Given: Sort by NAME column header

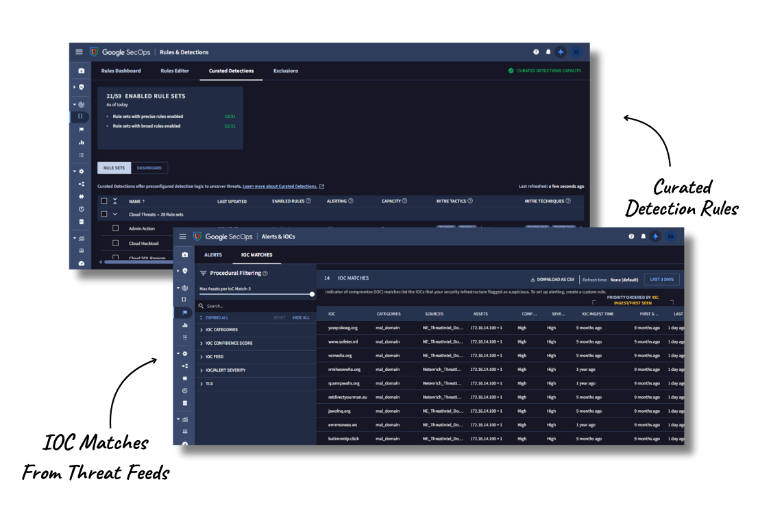Looking at the screenshot, I should pos(136,201).
